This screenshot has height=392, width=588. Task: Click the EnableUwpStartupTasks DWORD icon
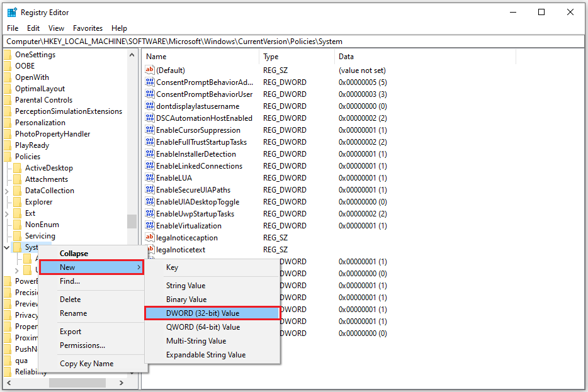tap(150, 214)
